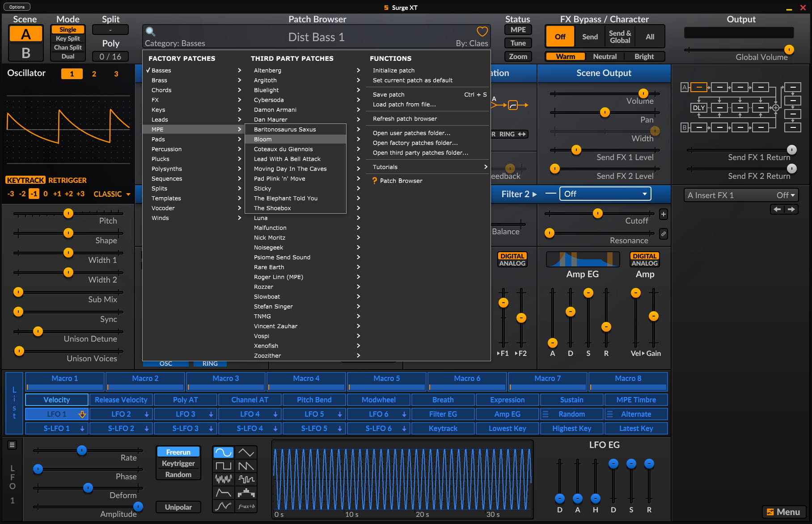Click previous FX preset left arrow

(778, 209)
